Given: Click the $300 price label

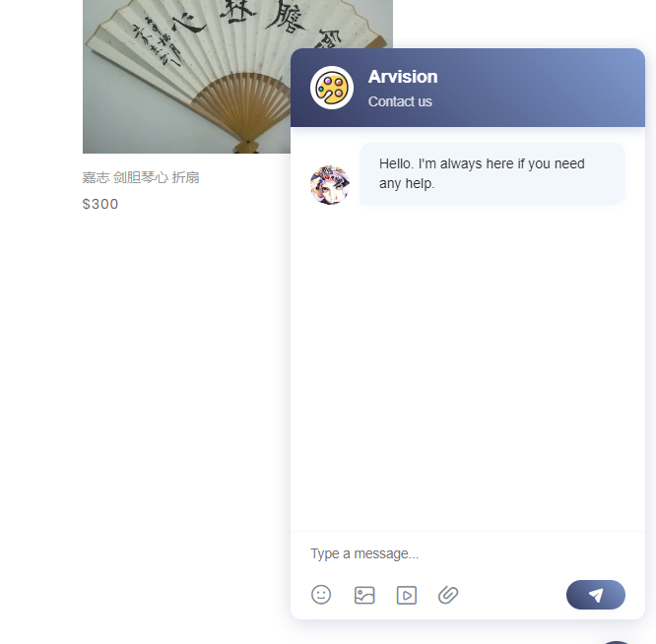Looking at the screenshot, I should tap(100, 204).
